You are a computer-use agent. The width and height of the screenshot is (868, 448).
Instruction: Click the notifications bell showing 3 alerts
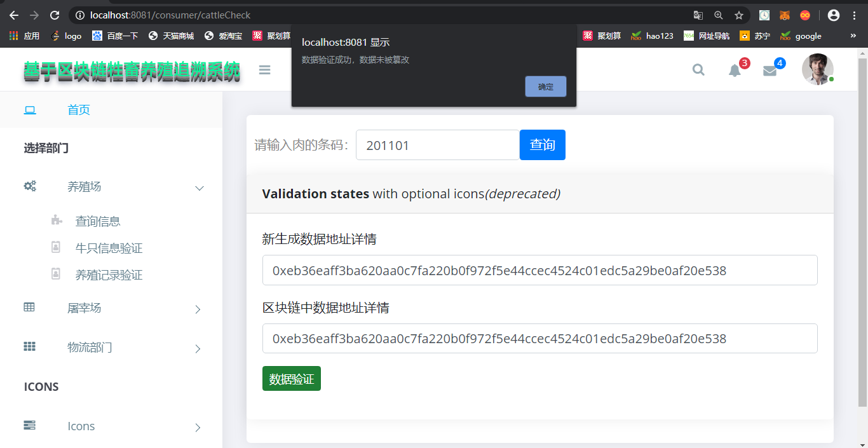735,70
